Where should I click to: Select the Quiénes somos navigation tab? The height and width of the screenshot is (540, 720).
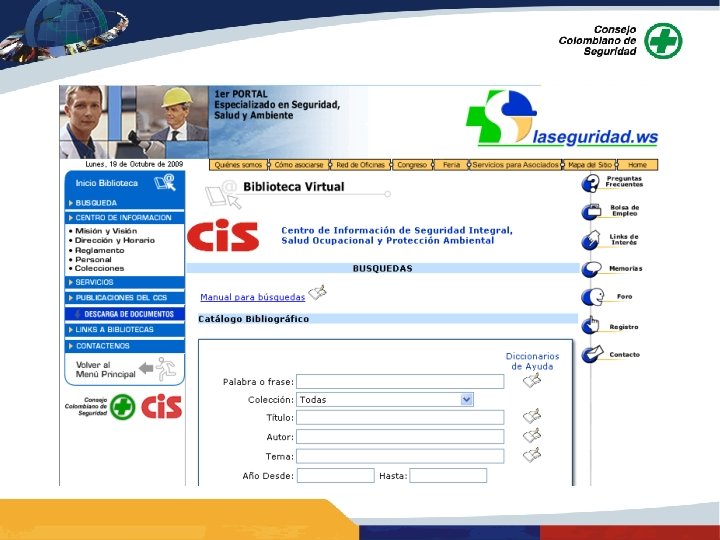(x=238, y=165)
